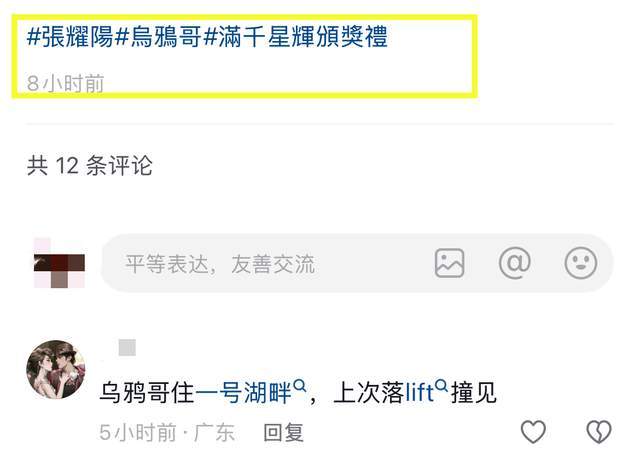This screenshot has width=640, height=455.
Task: Tap the 5小时前·广东 comment info
Action: [x=167, y=433]
